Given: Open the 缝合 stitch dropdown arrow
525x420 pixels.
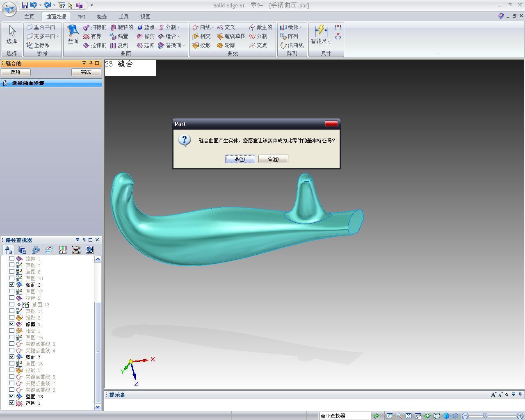Looking at the screenshot, I should point(178,36).
